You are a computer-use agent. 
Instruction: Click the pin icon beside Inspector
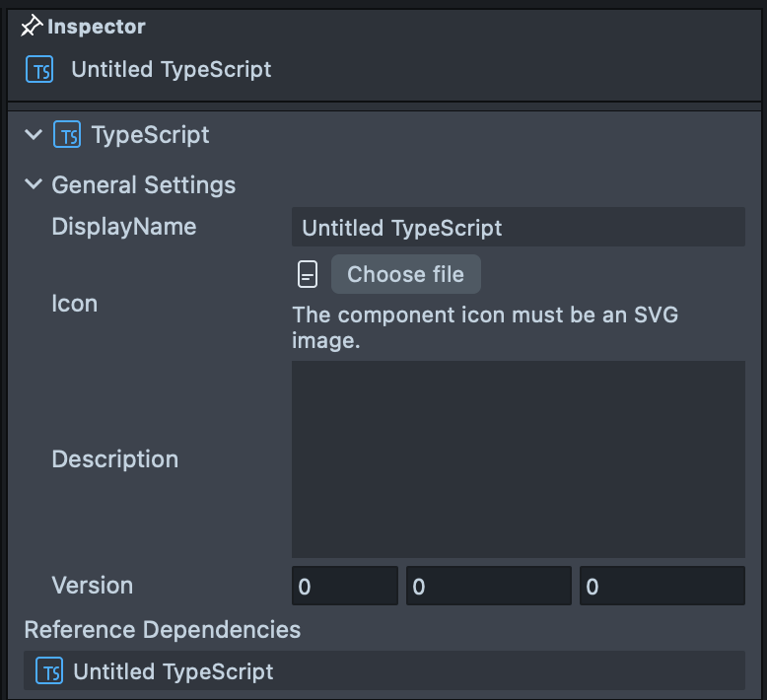(x=32, y=27)
